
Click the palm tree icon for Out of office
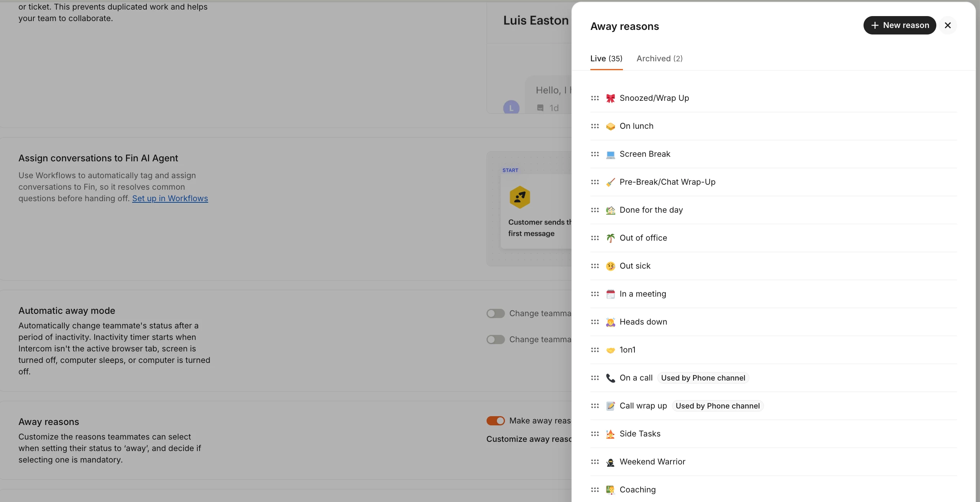tap(610, 238)
